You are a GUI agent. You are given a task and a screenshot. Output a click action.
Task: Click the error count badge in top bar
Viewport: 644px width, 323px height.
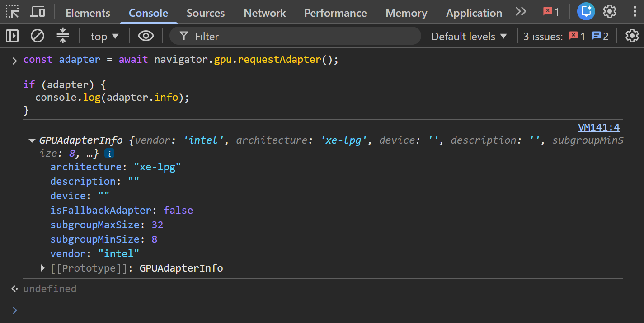point(551,12)
